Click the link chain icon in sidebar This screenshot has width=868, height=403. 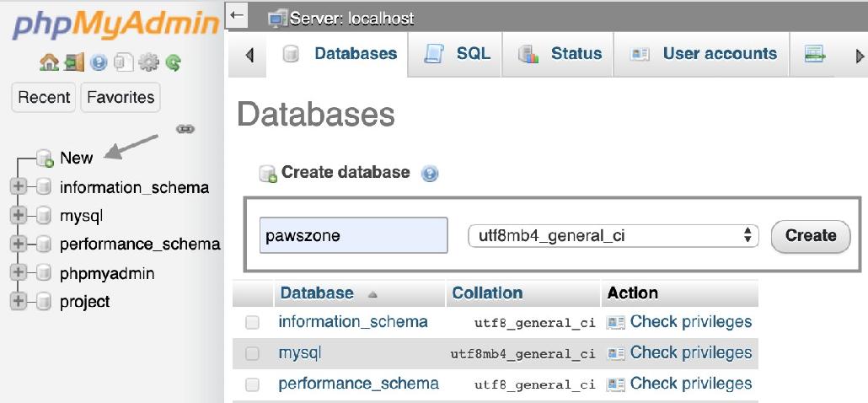click(x=185, y=129)
